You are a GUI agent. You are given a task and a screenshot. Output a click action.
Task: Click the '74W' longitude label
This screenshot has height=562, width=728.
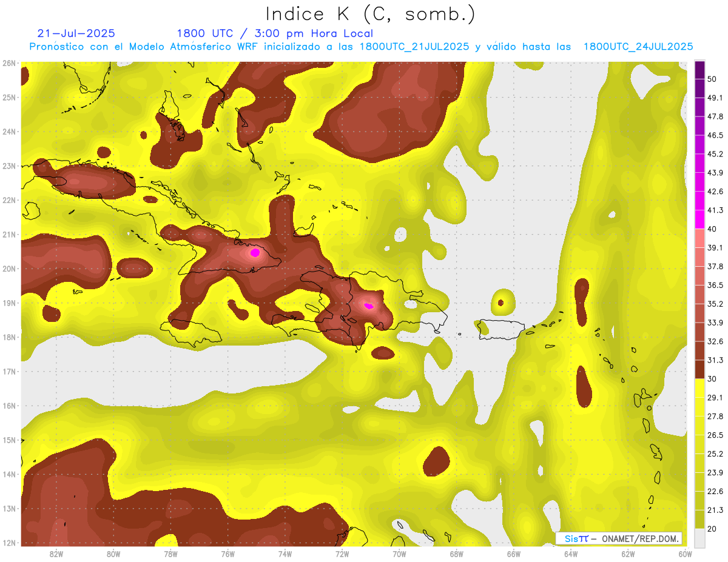coord(285,554)
